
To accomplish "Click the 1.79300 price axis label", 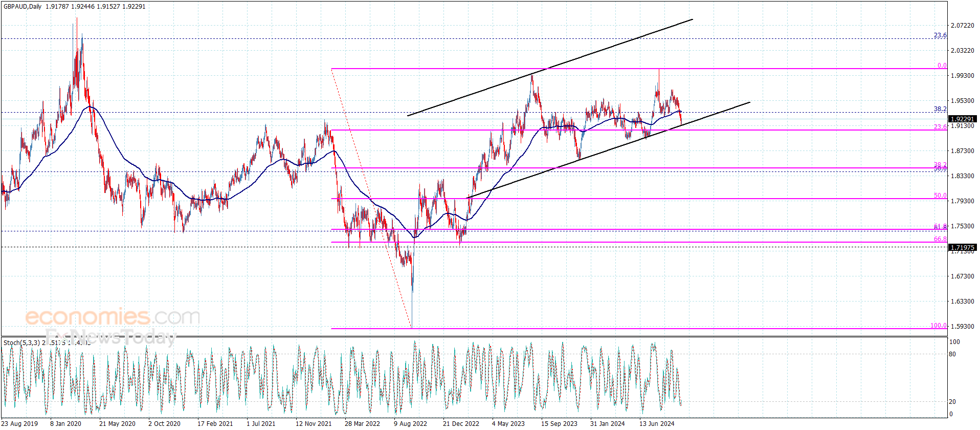I will (962, 201).
